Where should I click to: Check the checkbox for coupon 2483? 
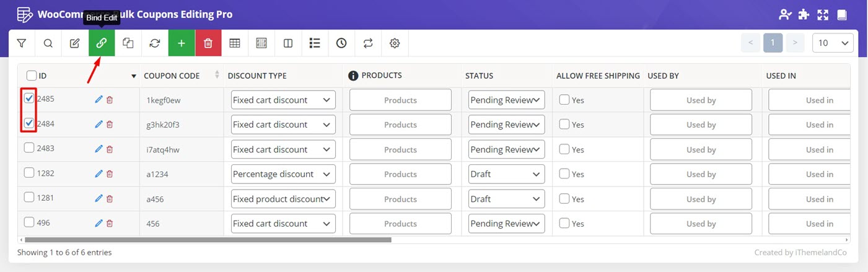(x=29, y=147)
